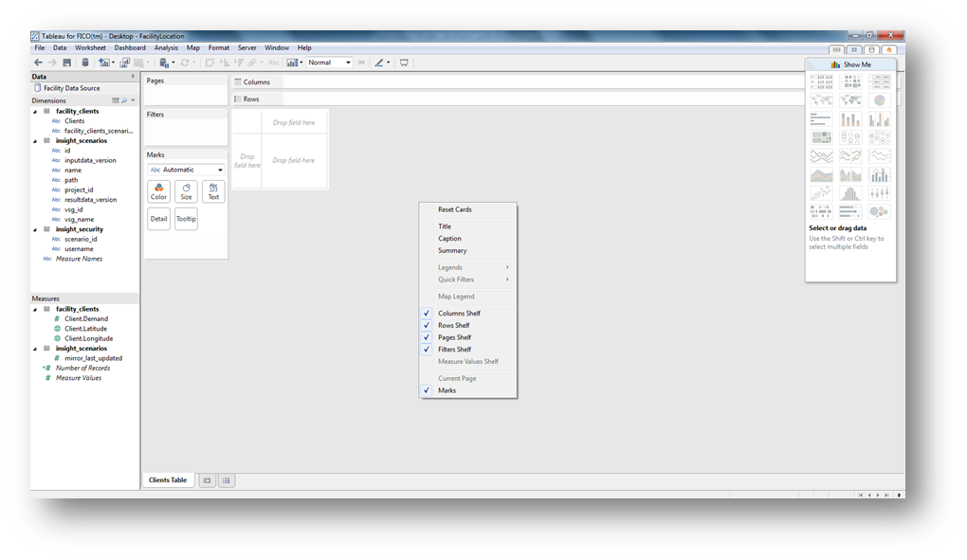Select Facility Data Source in Data pane
The height and width of the screenshot is (560, 967).
click(71, 88)
